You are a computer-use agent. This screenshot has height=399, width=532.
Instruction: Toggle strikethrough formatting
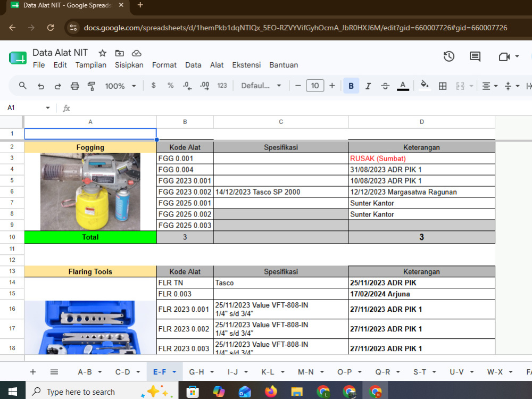click(x=385, y=86)
